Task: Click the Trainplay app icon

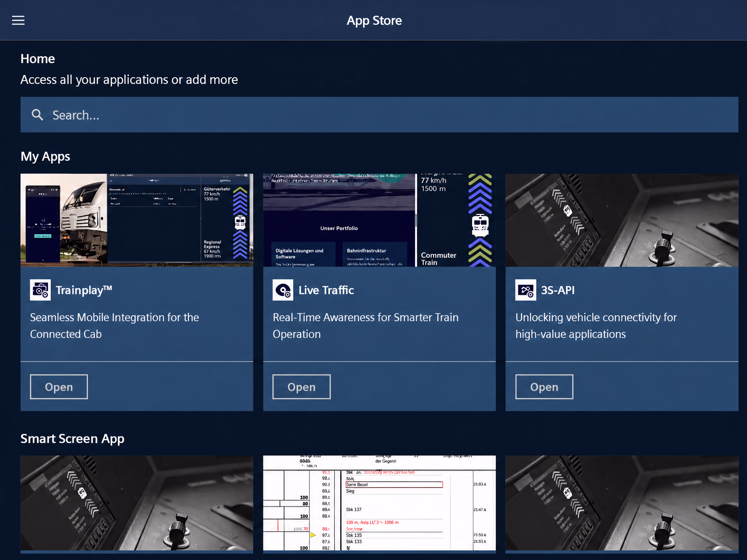Action: [x=40, y=290]
